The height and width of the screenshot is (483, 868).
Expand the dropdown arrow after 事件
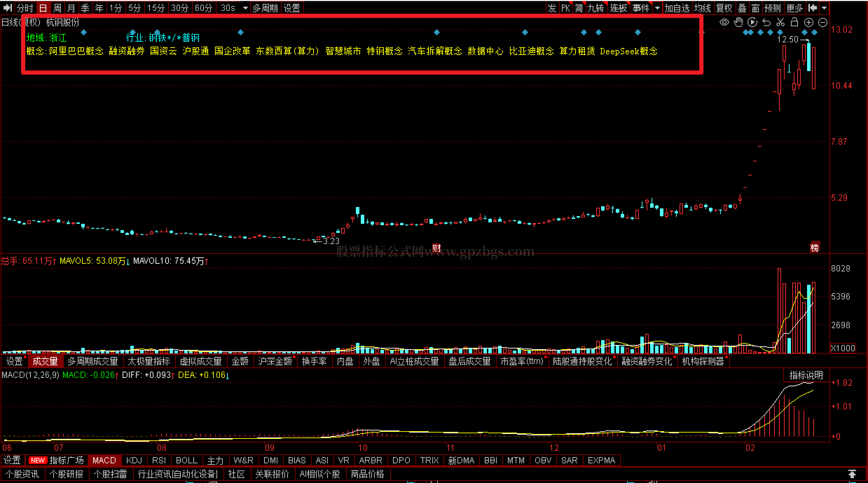657,8
